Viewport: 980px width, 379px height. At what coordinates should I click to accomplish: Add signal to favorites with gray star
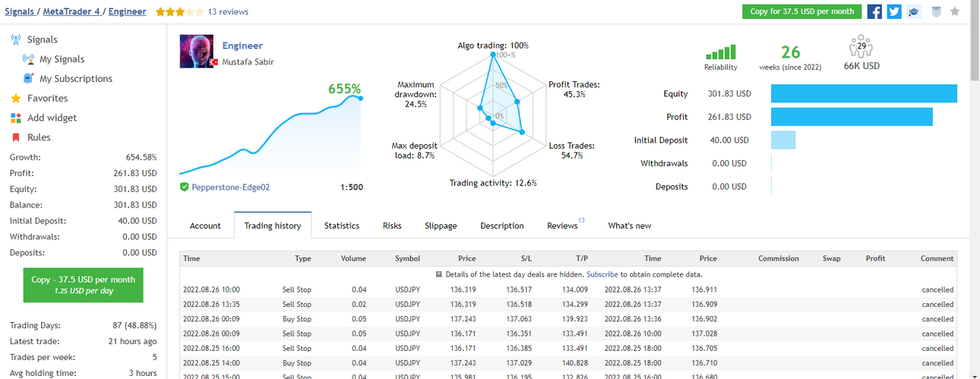coord(955,11)
